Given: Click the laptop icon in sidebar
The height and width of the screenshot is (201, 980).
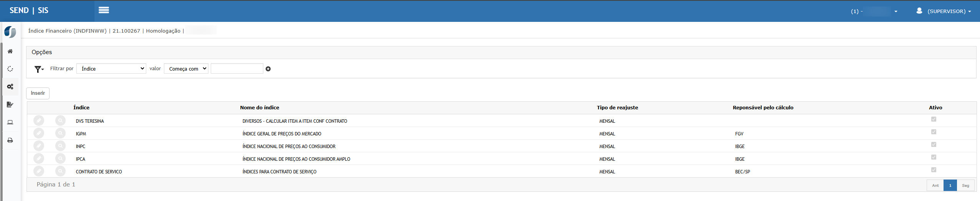Looking at the screenshot, I should pos(10,122).
